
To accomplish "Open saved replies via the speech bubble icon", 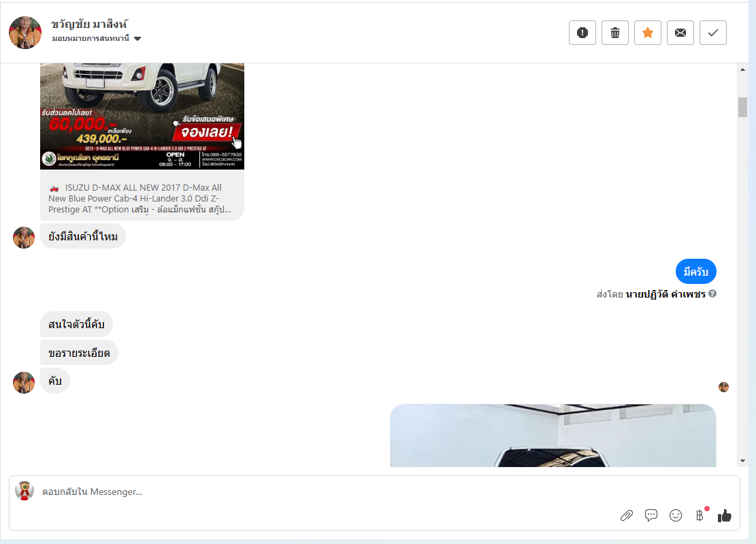I will [651, 515].
